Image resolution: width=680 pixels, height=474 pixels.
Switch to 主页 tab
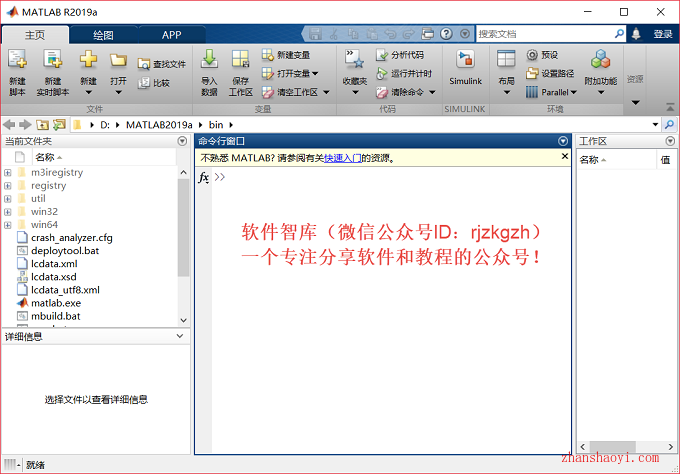[x=35, y=35]
